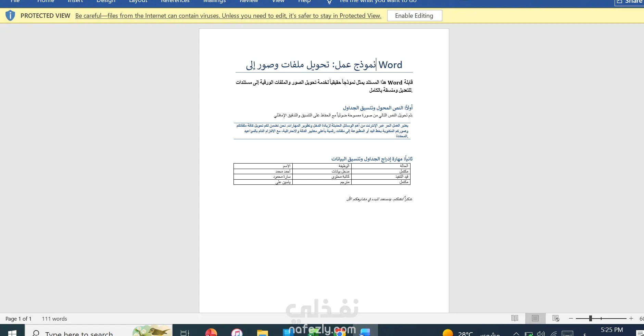The image size is (644, 336).
Task: Click the bold intro paragraph mentioning Word
Action: coord(324,86)
